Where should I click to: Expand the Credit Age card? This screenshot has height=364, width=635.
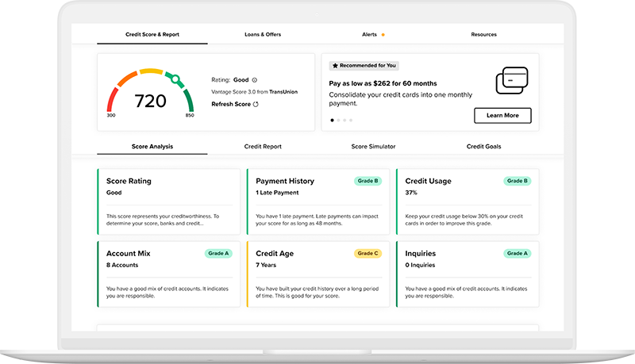coord(319,274)
